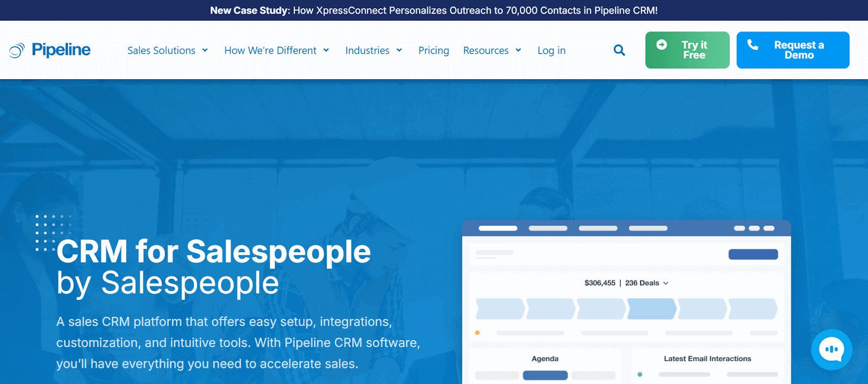Click the Try it Free button

tap(687, 50)
